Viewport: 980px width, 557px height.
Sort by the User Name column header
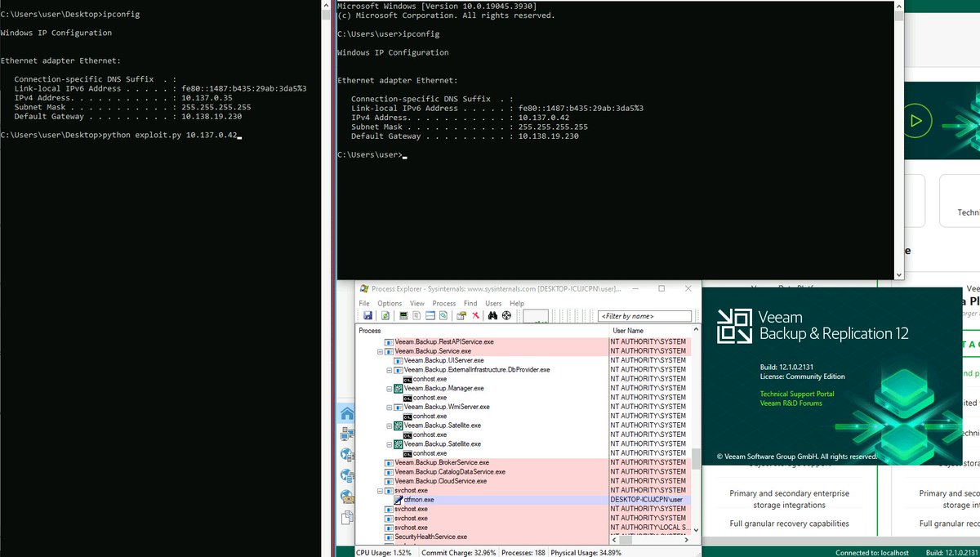click(650, 331)
